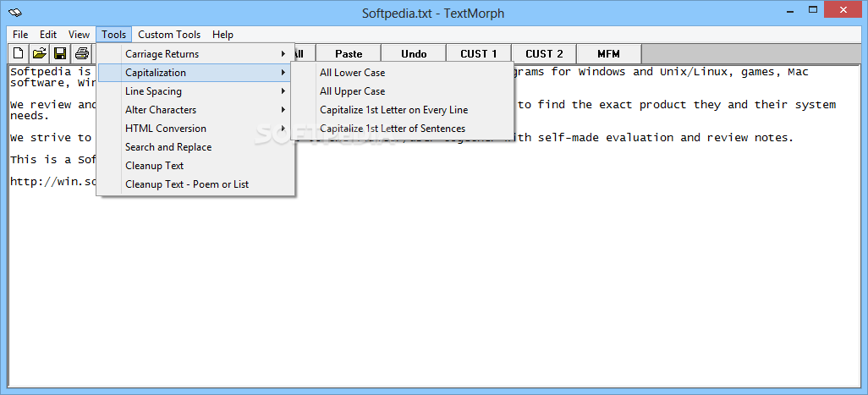Click the word 'Unix/Linux' in the text

(693, 72)
